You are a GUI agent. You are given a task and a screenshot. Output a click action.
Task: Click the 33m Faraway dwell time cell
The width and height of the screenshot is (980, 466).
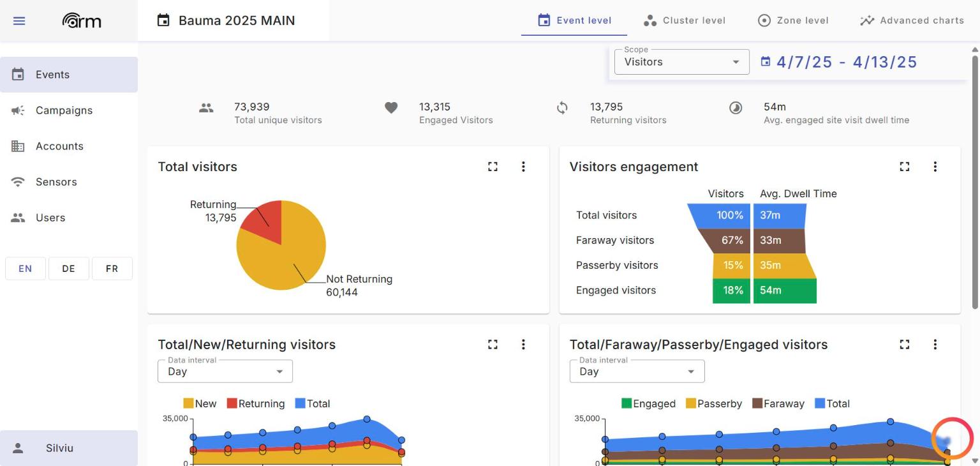coord(780,241)
